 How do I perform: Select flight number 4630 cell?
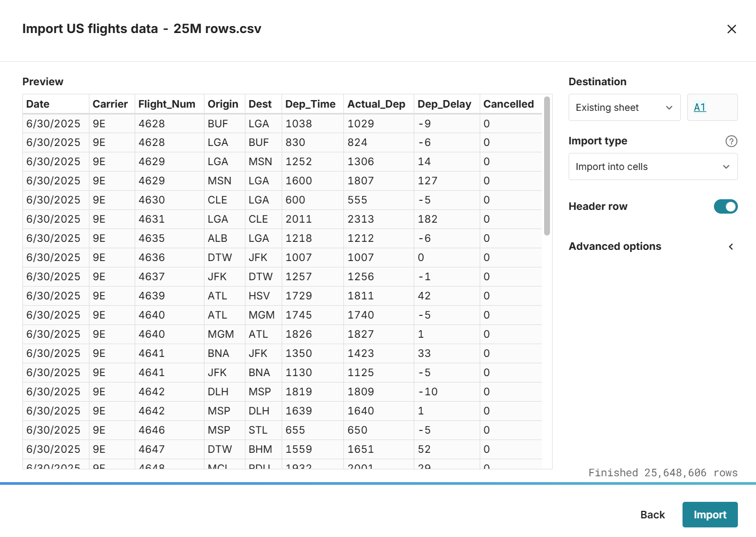[x=169, y=200]
